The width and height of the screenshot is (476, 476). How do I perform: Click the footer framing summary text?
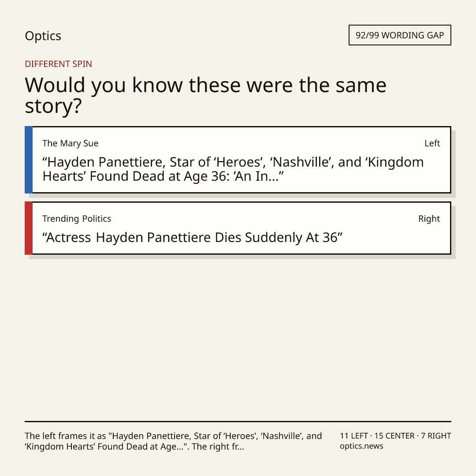(173, 441)
